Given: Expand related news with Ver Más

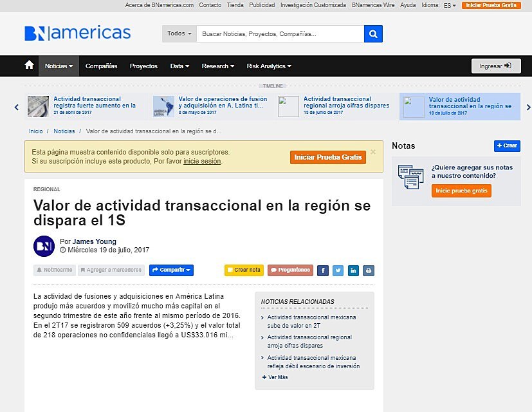Looking at the screenshot, I should pyautogui.click(x=275, y=377).
